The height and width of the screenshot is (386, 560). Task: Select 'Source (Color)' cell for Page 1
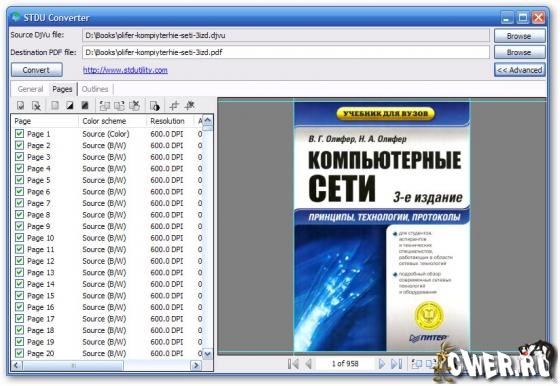coord(106,134)
